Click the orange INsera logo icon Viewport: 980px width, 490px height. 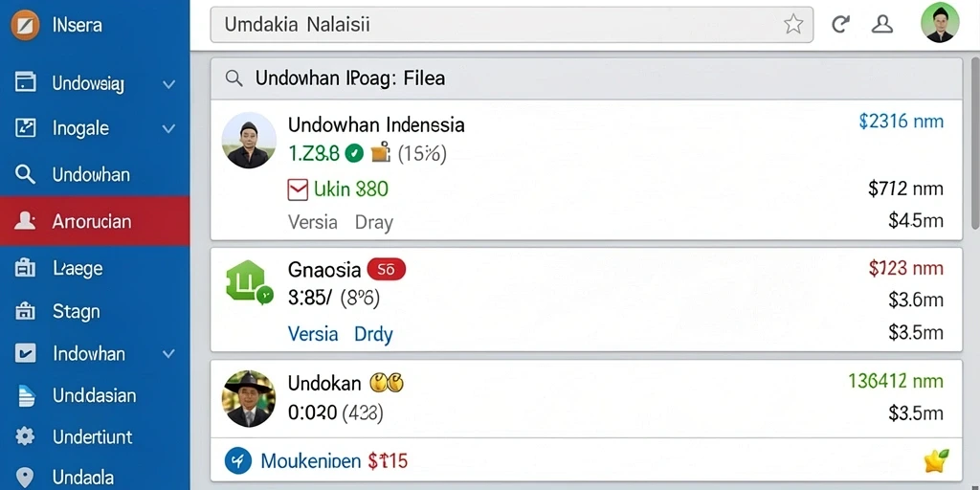click(x=25, y=26)
